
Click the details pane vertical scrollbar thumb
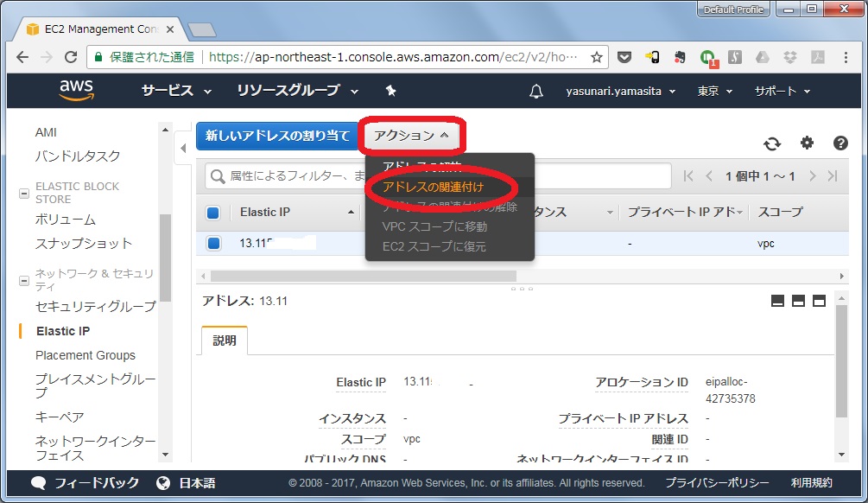click(x=841, y=361)
